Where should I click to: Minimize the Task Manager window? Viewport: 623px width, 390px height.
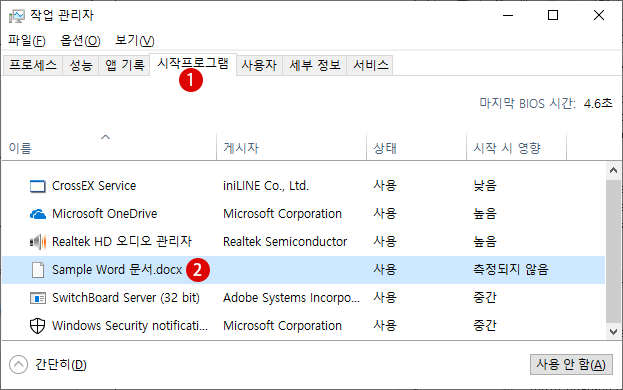click(x=508, y=15)
